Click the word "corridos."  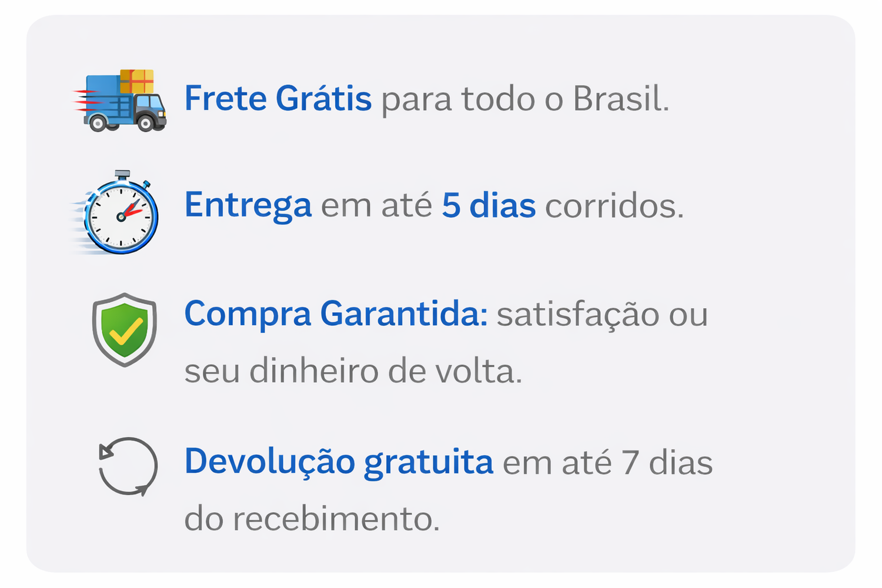click(614, 206)
